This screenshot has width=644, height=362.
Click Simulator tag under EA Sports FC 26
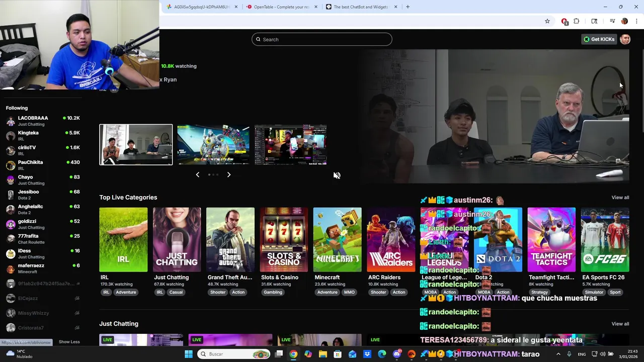(594, 292)
